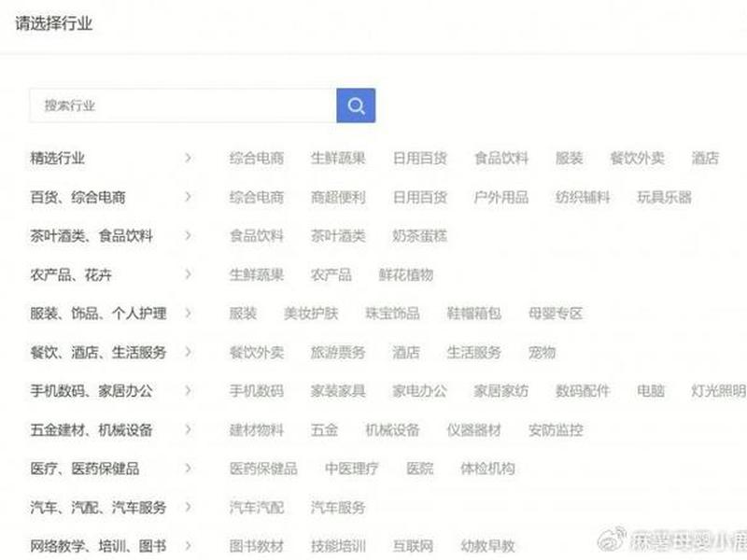Pick the 户外用品 industry
Viewport: 747px width, 560px height.
coord(501,197)
